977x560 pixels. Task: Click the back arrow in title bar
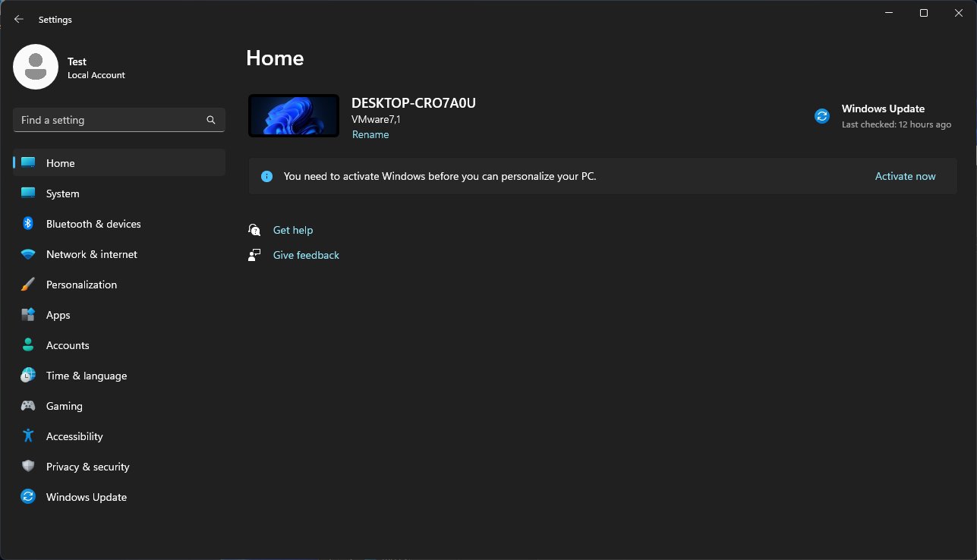(x=19, y=20)
